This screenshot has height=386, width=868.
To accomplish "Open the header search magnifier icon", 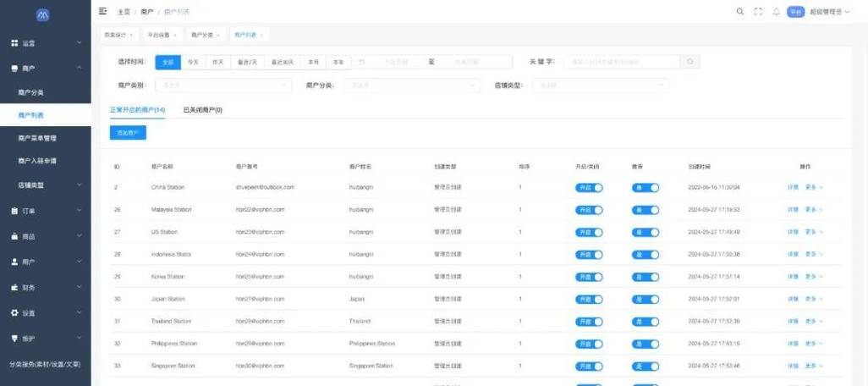I will tap(740, 12).
